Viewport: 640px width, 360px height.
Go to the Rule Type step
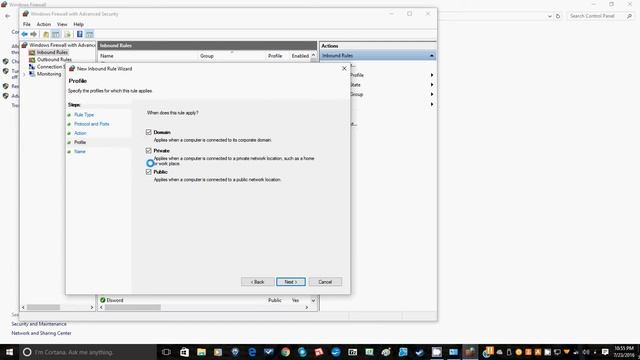[x=84, y=115]
